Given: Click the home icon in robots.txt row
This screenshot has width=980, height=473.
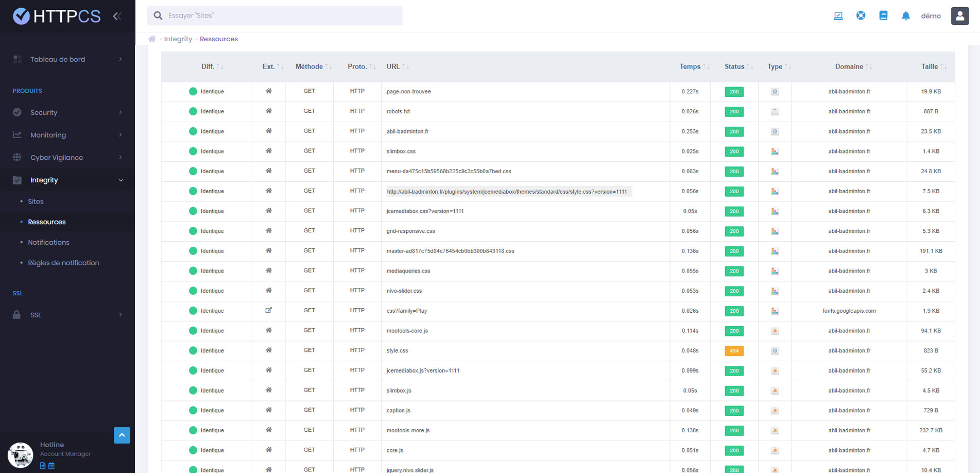Looking at the screenshot, I should pos(268,111).
